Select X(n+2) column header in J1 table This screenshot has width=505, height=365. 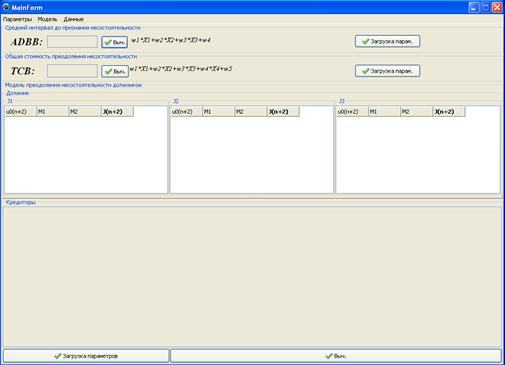(x=117, y=112)
